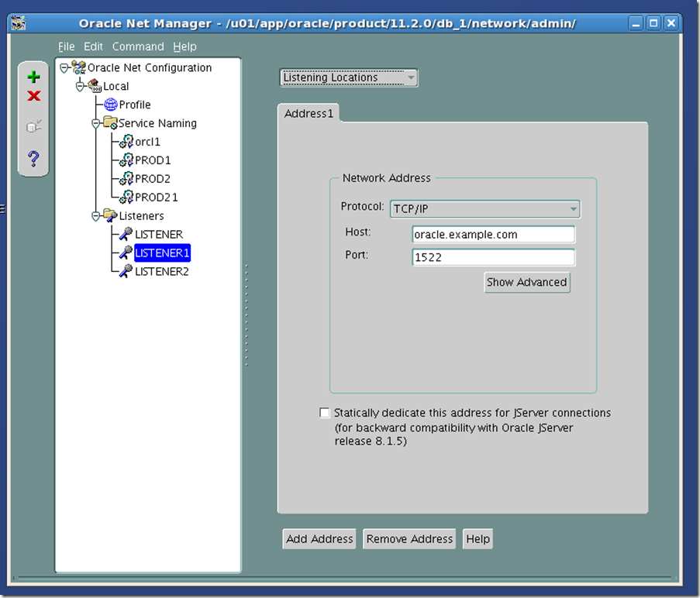Select the Oracle Net Configuration label

coord(150,68)
